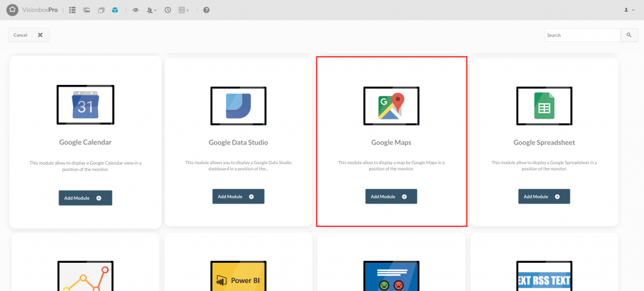Viewport: 644px width, 291px height.
Task: Click the Google Maps thumbnail image
Action: click(391, 106)
